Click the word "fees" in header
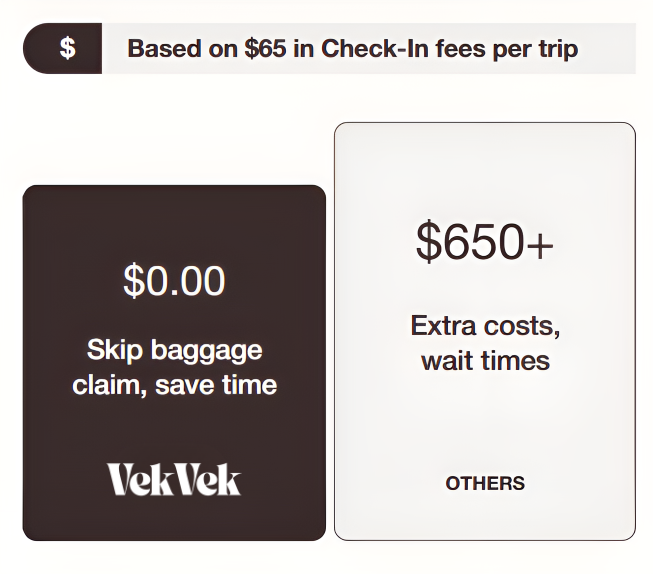 (459, 49)
